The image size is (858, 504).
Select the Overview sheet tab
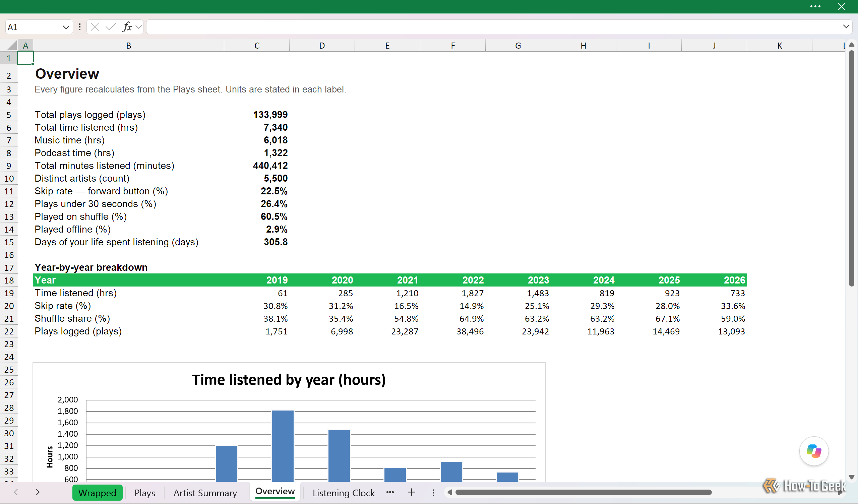coord(275,491)
